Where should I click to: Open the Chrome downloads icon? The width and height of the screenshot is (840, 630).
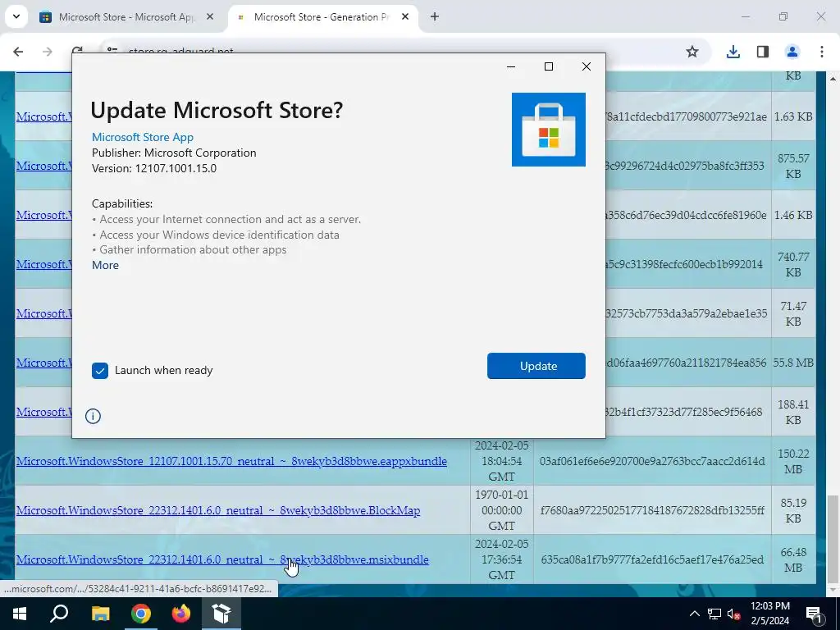pyautogui.click(x=733, y=52)
